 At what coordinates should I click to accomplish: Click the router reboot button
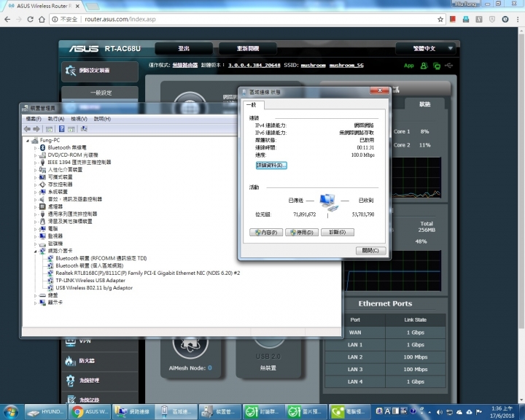248,49
